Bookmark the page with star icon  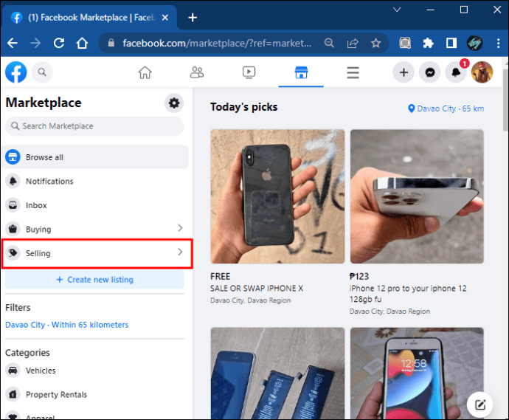coord(376,43)
